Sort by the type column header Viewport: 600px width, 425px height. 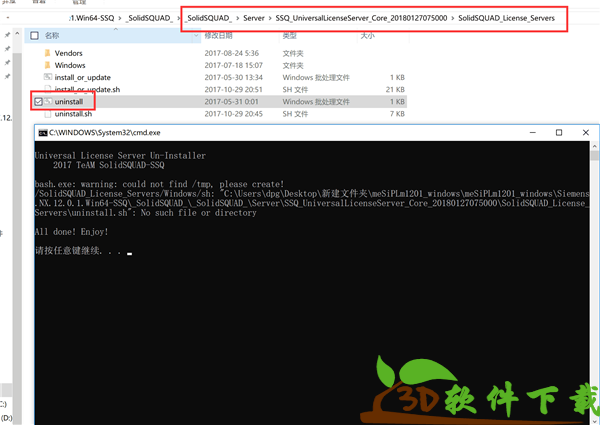[289, 36]
